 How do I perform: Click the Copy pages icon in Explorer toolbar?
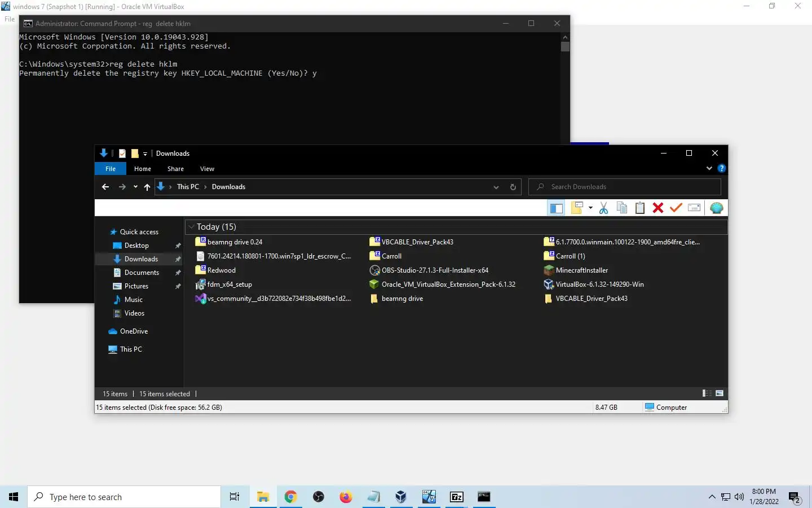[622, 208]
